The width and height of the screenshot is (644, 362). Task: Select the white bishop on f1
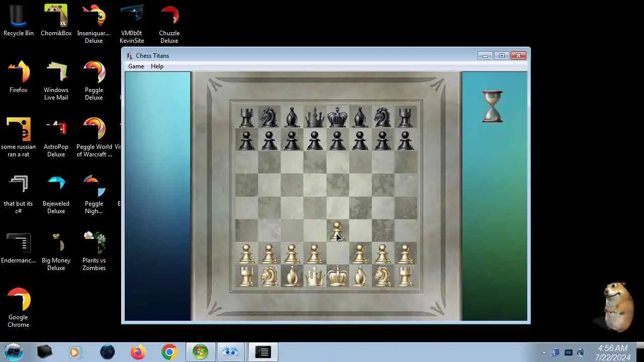tap(360, 276)
